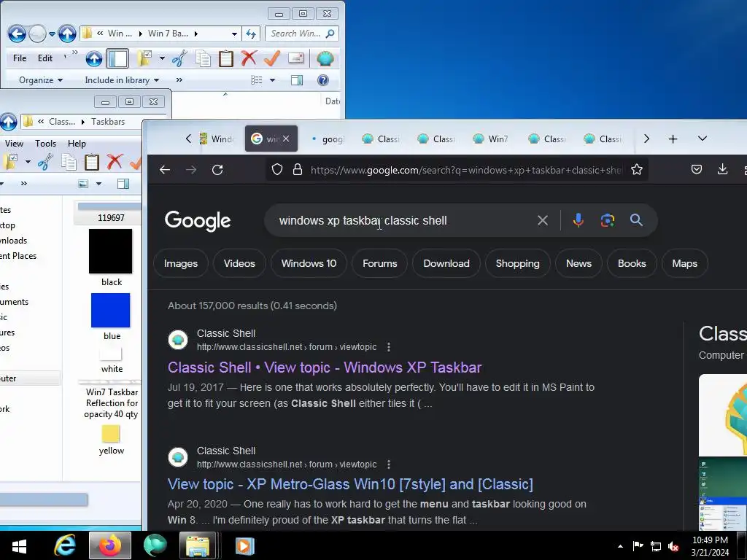The width and height of the screenshot is (747, 560).
Task: Show hidden tray icons arrow
Action: pos(620,546)
